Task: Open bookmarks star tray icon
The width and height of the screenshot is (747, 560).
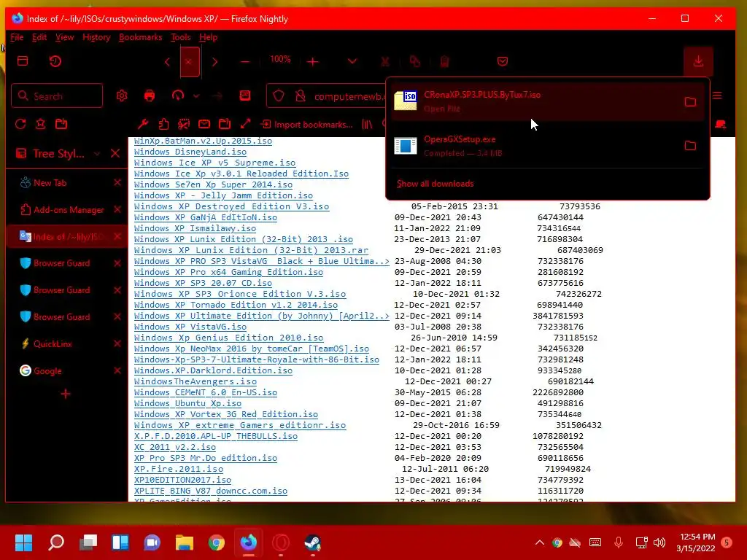Action: pos(41,124)
